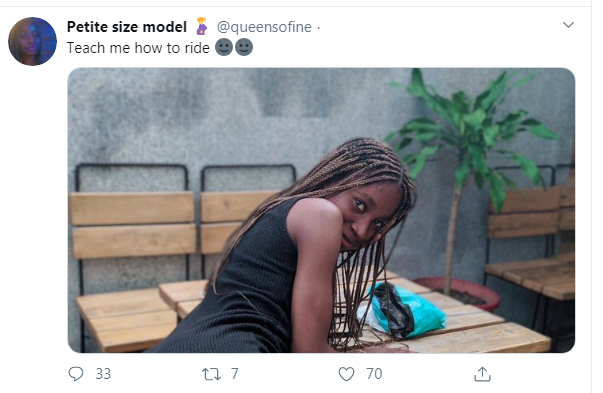Retweet this post using the retweet icon
This screenshot has width=603, height=393.
211,374
